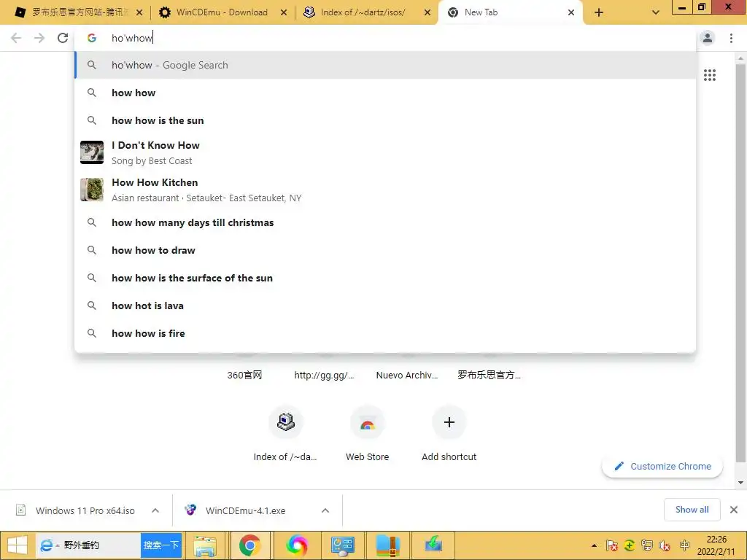Choose "how how many days till christmas"
This screenshot has height=560, width=747.
(385, 222)
